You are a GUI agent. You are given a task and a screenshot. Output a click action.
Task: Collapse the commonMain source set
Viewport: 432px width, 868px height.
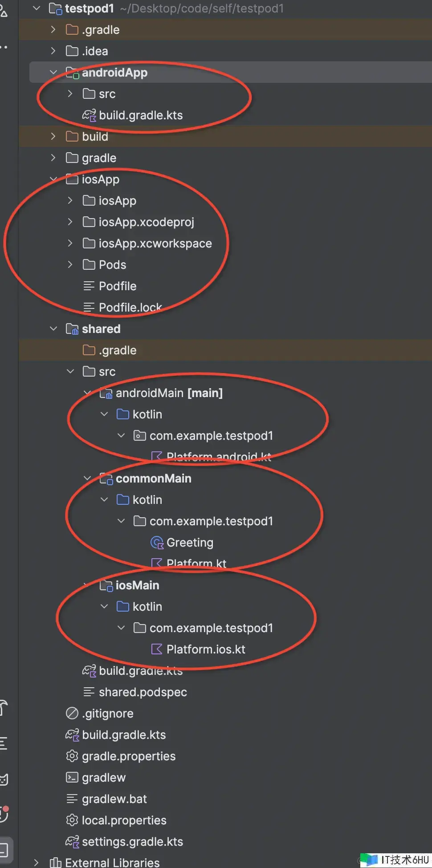[x=87, y=478]
